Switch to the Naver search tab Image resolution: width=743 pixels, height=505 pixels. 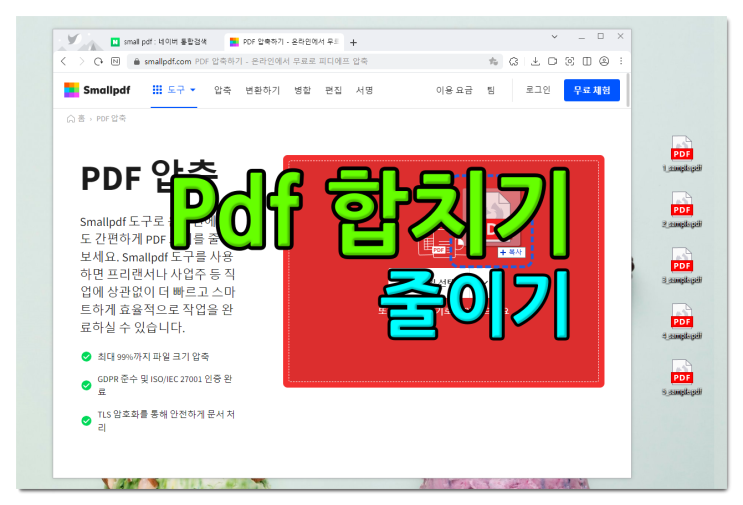pyautogui.click(x=163, y=42)
